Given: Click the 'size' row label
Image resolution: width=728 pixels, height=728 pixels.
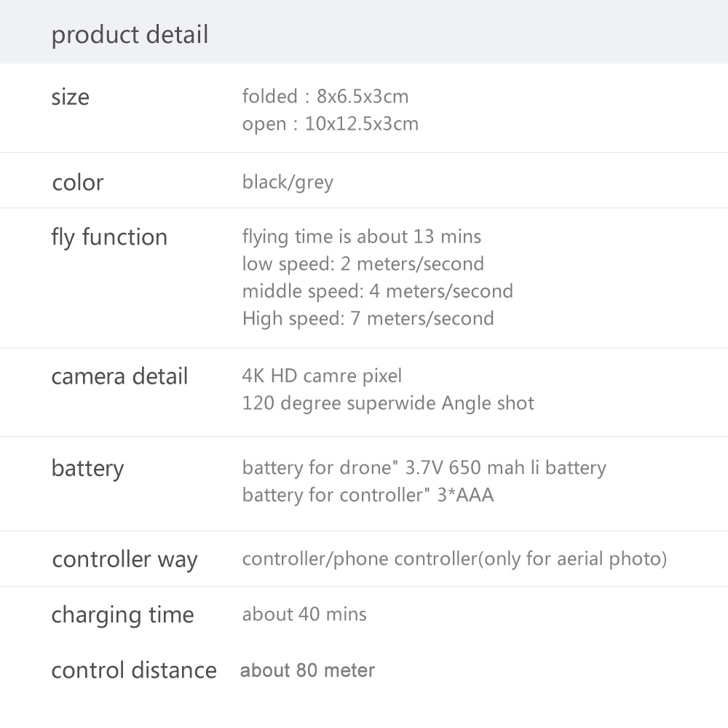Looking at the screenshot, I should (70, 97).
